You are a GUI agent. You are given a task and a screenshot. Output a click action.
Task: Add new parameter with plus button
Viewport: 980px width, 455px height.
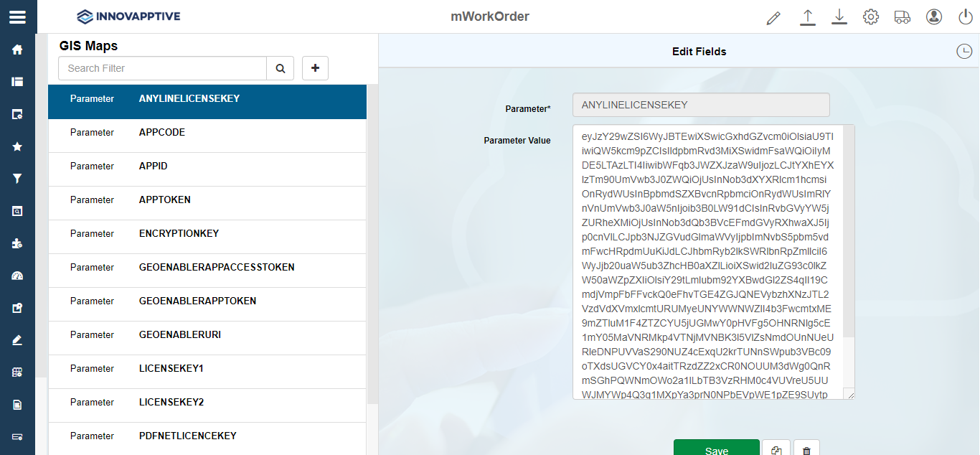tap(315, 68)
